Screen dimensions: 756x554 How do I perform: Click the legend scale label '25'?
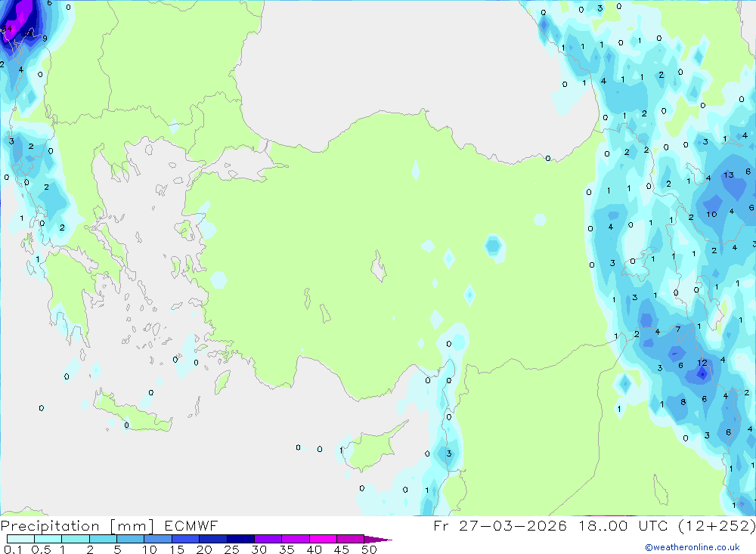(232, 549)
